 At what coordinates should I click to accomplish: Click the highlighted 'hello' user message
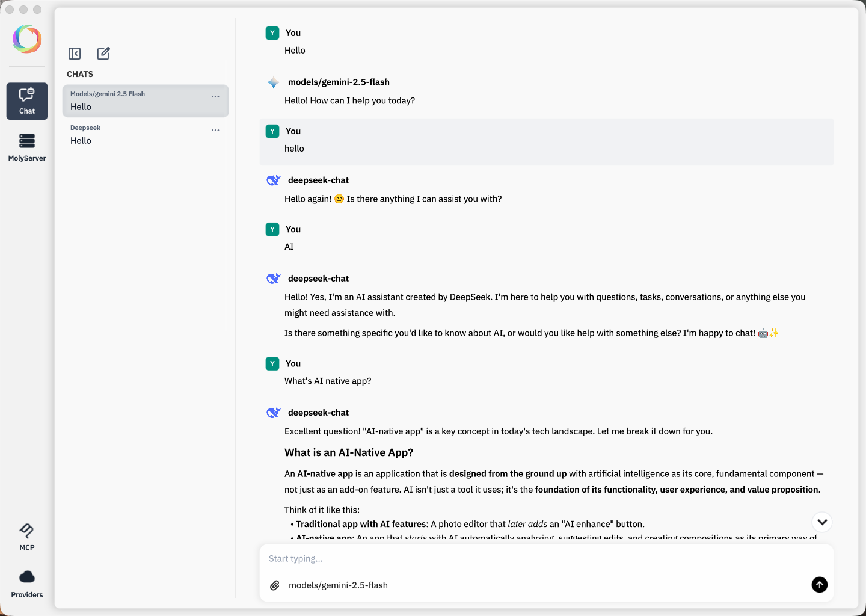pyautogui.click(x=294, y=149)
